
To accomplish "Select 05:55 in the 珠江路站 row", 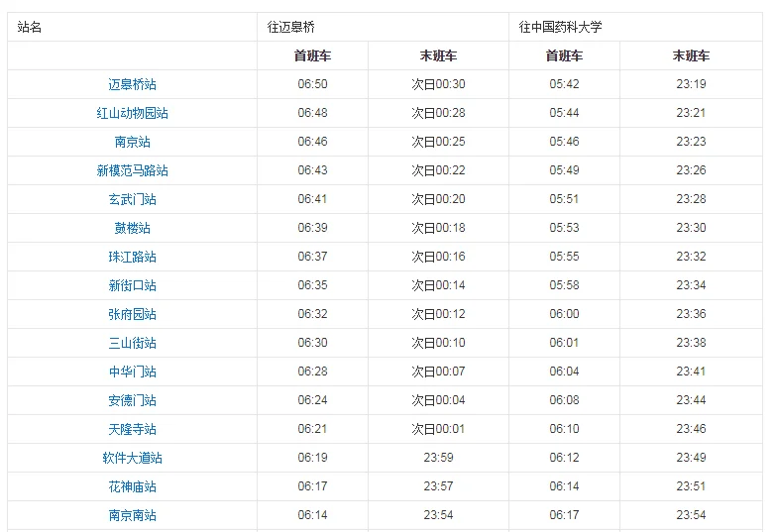I will click(x=565, y=257).
